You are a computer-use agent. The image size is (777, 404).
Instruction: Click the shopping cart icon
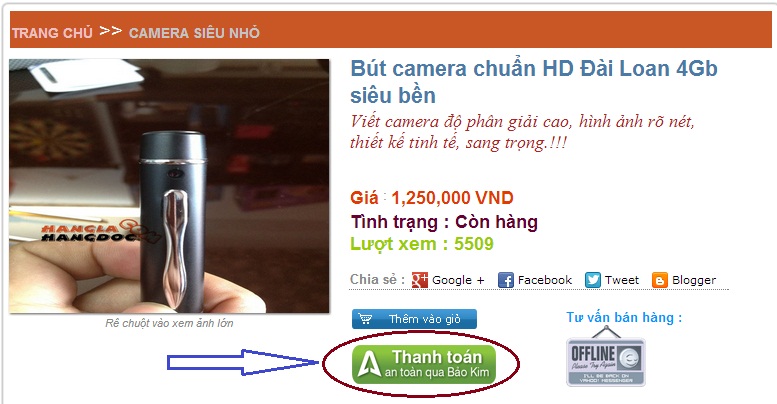pyautogui.click(x=365, y=319)
